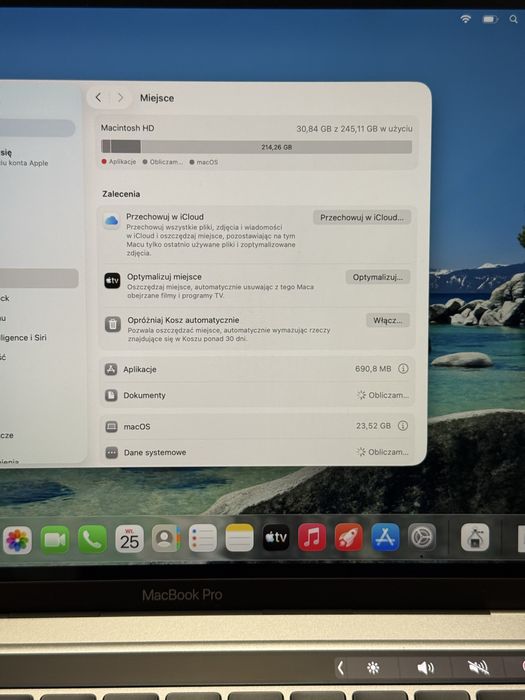Open Reminders app in the Dock

203,538
